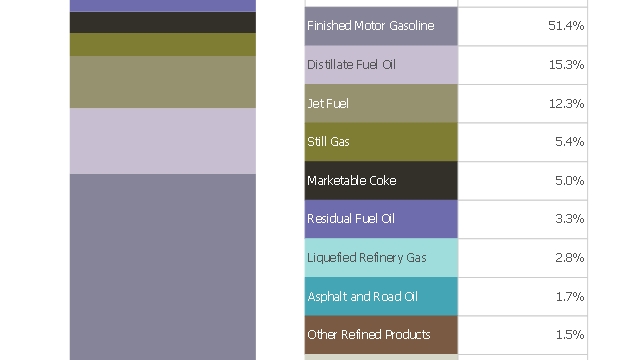Select the Still Gas legend entry
The width and height of the screenshot is (640, 360).
tap(381, 142)
